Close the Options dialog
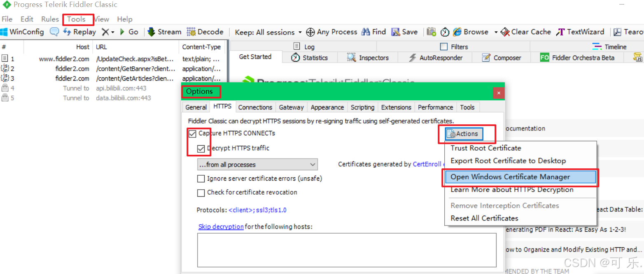 click(x=499, y=93)
